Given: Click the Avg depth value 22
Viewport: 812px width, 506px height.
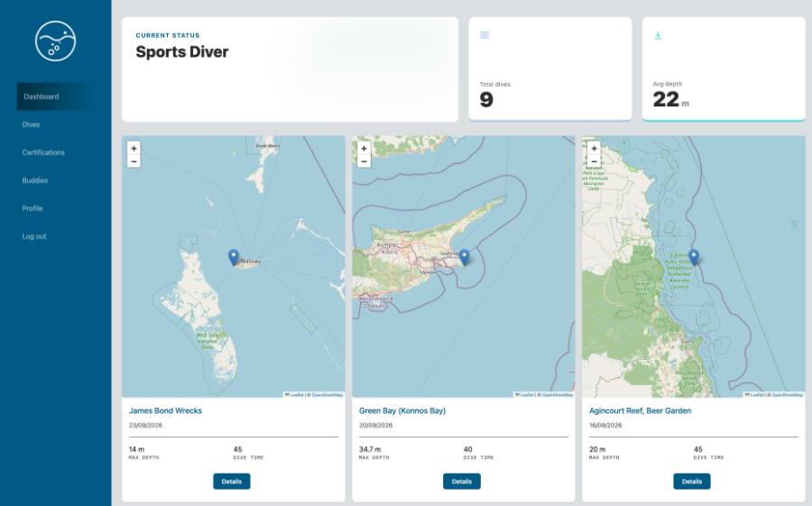Looking at the screenshot, I should pyautogui.click(x=666, y=99).
